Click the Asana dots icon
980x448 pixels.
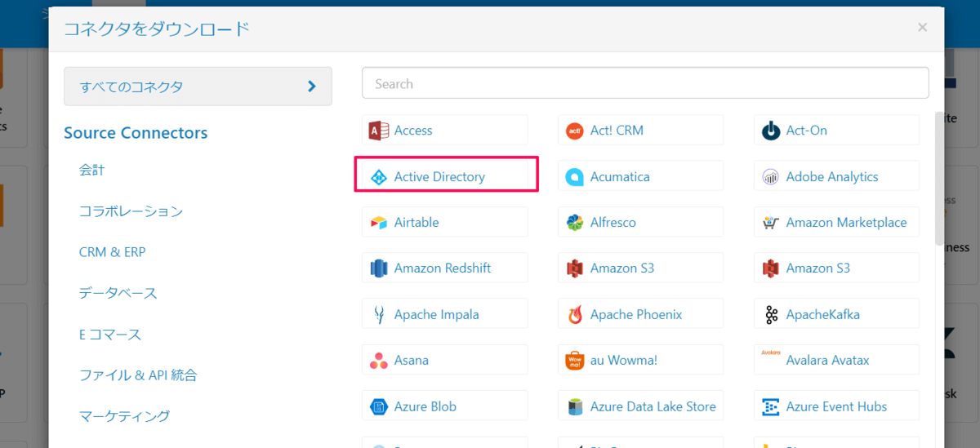(x=378, y=361)
